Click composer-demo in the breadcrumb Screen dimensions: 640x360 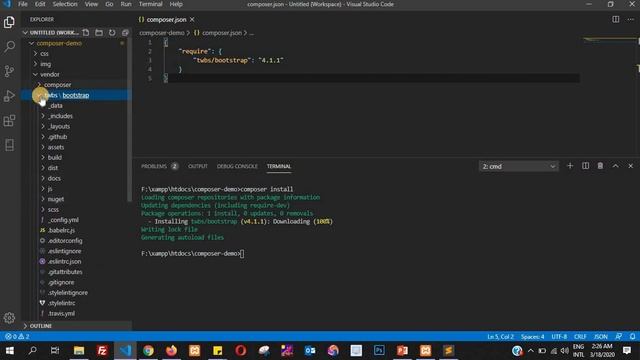tap(162, 33)
